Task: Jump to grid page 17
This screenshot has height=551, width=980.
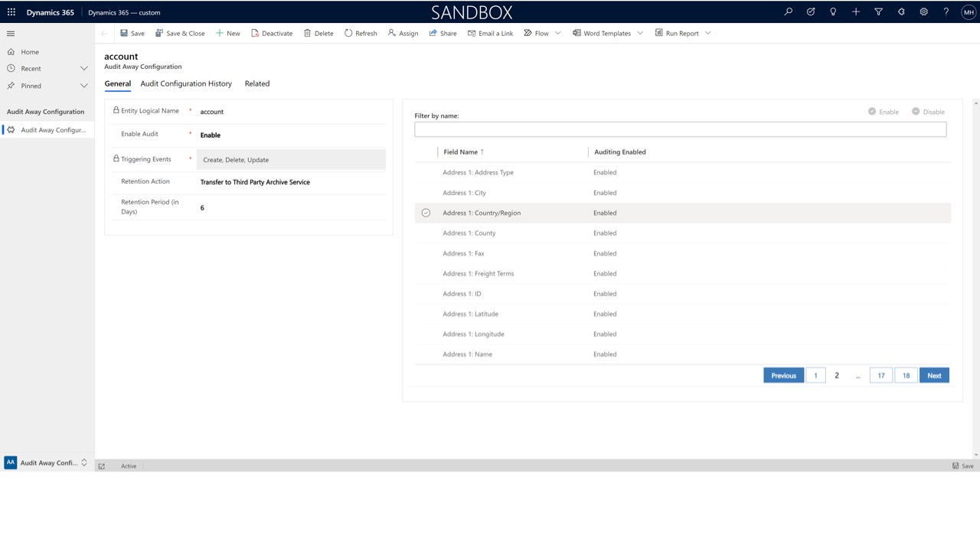Action: pyautogui.click(x=881, y=376)
